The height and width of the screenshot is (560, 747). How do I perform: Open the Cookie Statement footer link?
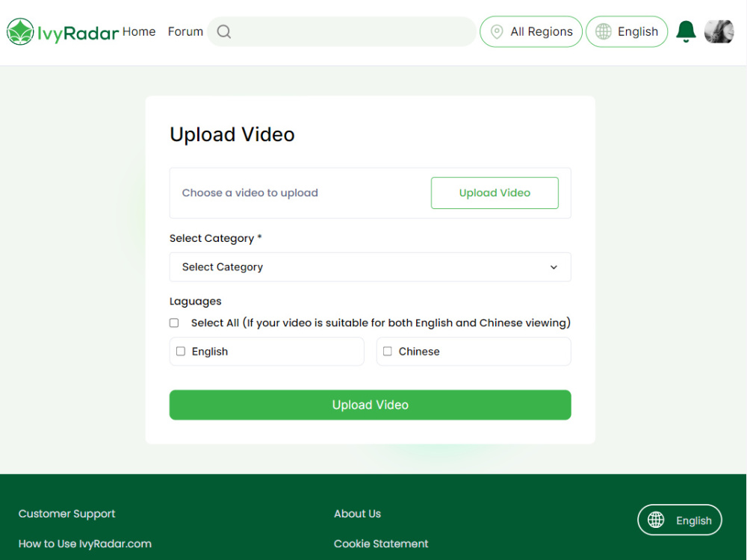pyautogui.click(x=381, y=544)
